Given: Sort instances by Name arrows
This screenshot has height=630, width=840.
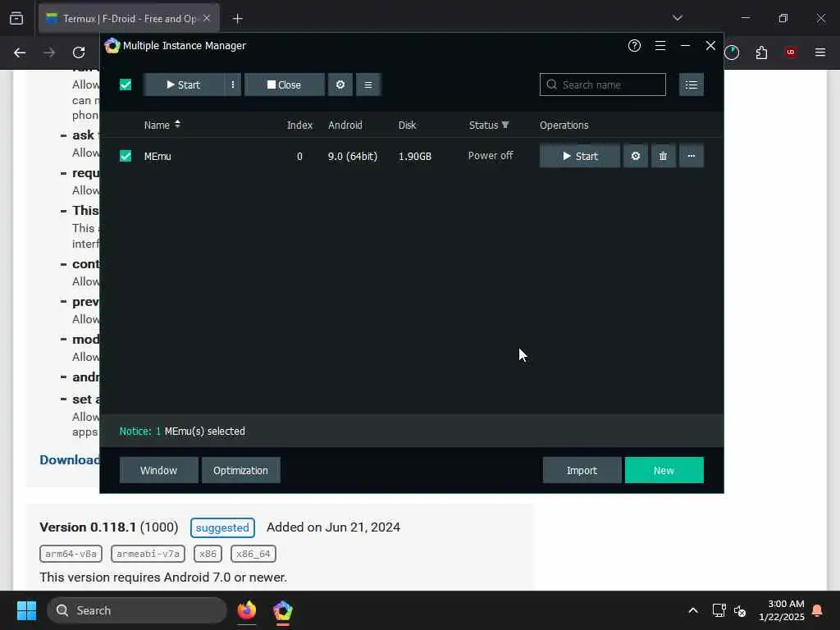Looking at the screenshot, I should pos(177,125).
